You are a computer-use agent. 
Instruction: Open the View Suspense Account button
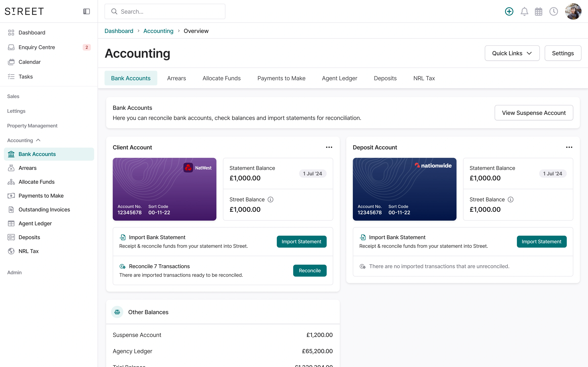[534, 113]
